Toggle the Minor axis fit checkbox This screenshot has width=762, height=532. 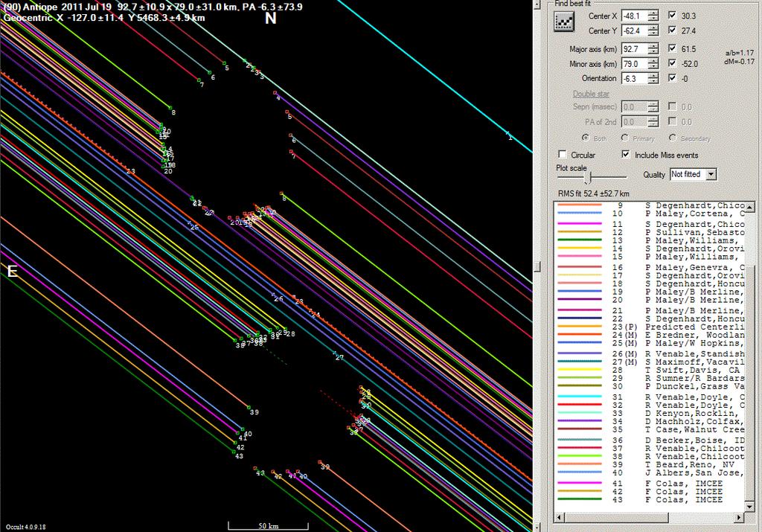click(x=672, y=63)
